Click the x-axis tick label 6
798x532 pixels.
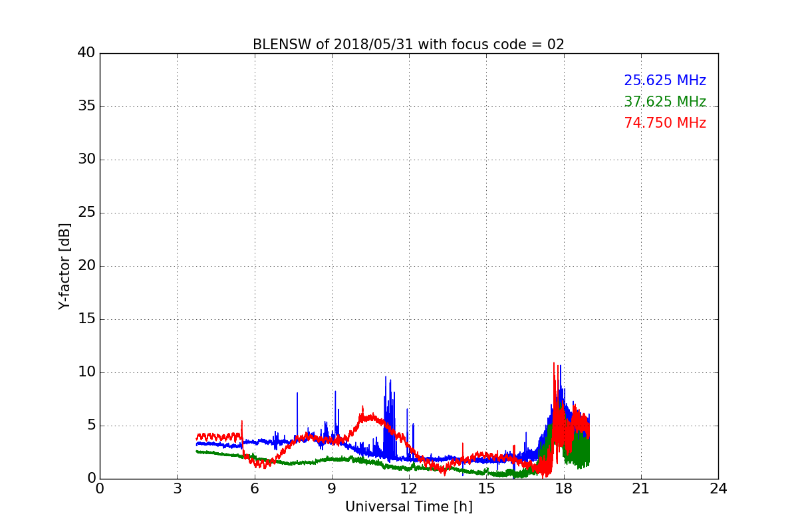point(254,489)
